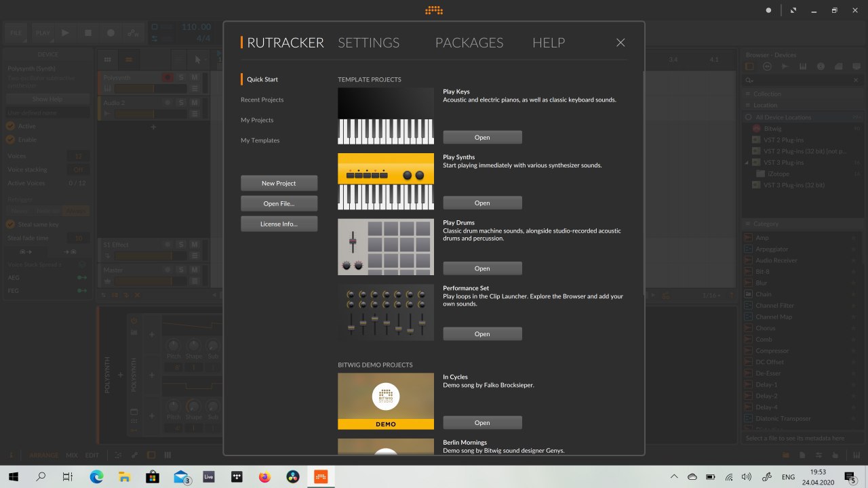Adjust Polysynth track volume slider
The image size is (868, 488).
(x=149, y=89)
